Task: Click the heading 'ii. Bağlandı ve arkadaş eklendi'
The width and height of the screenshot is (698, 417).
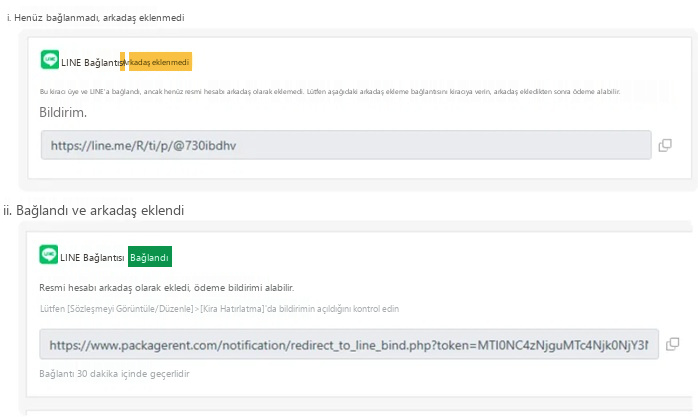Action: click(x=93, y=210)
